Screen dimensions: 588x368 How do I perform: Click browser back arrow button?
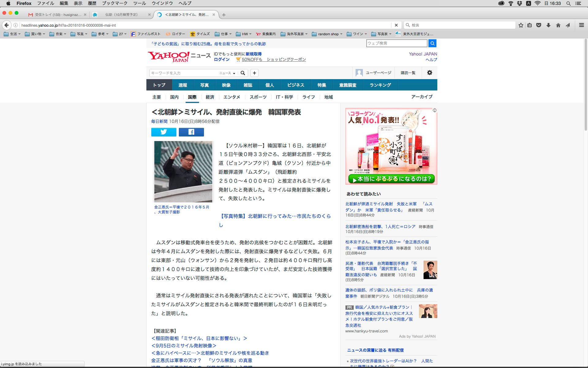tap(7, 25)
